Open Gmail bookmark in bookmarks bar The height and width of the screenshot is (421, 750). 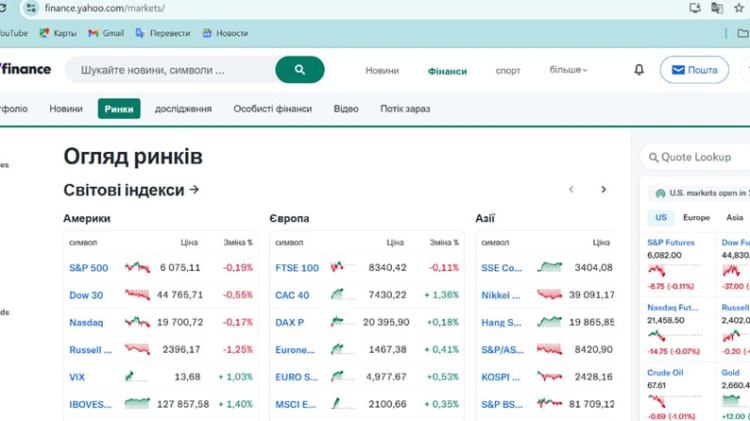[x=106, y=33]
